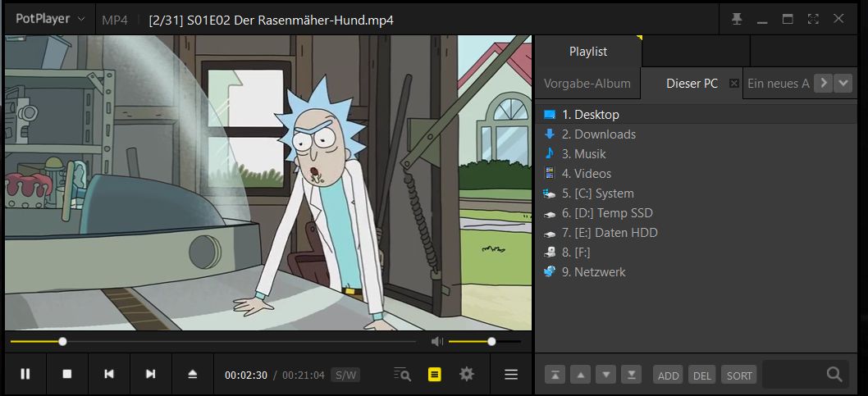The image size is (868, 396).
Task: Click the S01E02 Der Rasenmäher-Hund.mp4 title
Action: click(290, 20)
